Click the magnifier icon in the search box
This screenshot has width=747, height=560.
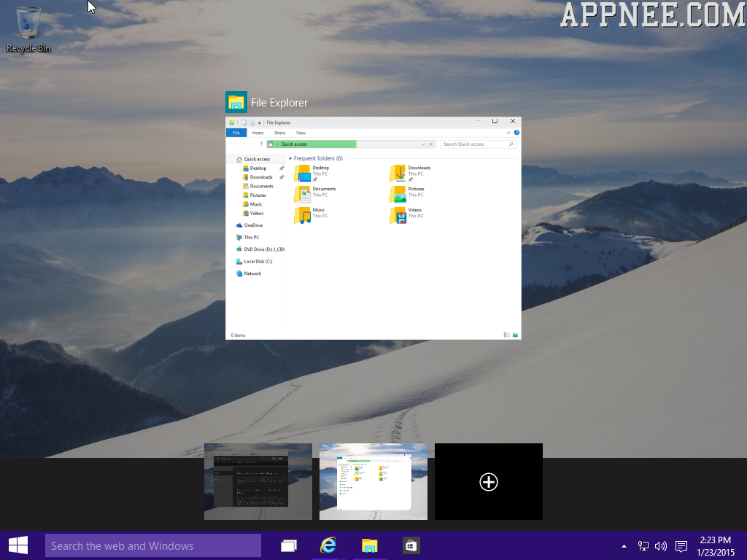click(511, 144)
